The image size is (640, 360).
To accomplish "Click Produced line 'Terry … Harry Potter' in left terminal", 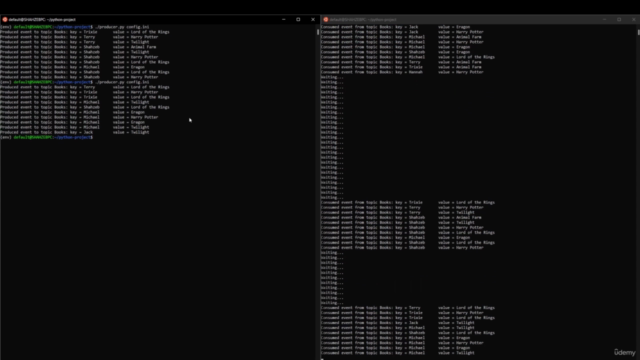I will click(x=79, y=37).
